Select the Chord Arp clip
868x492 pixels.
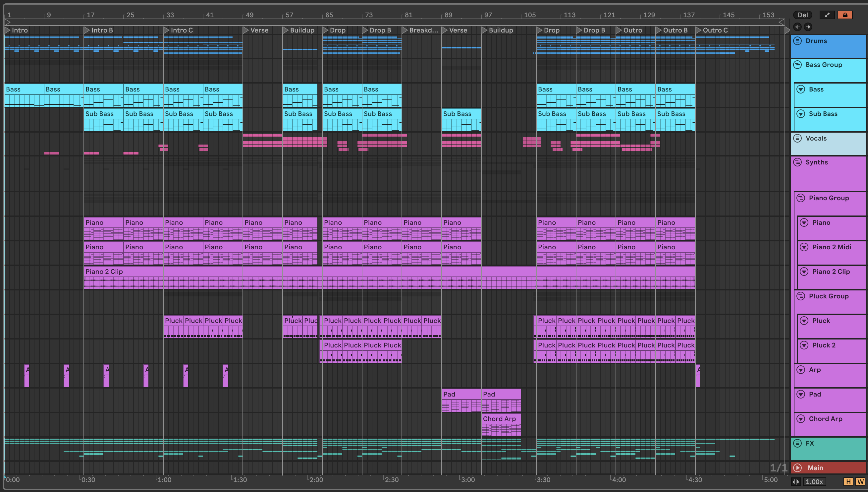pos(501,425)
